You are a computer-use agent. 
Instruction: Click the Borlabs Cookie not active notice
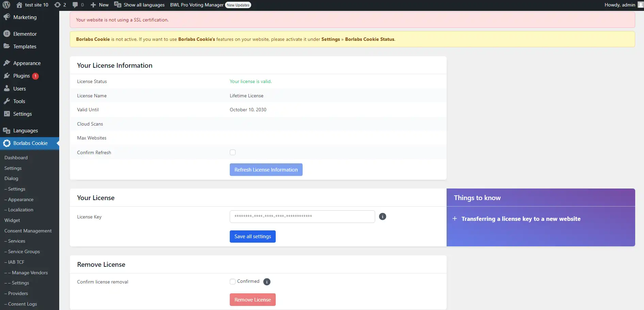(x=352, y=39)
